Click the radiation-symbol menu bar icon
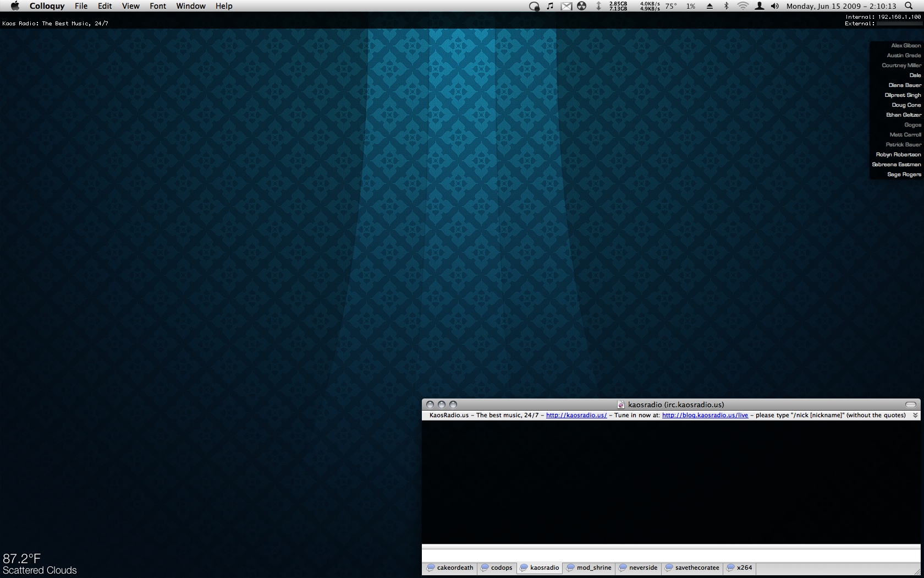Screen dimensions: 924x578 pyautogui.click(x=581, y=6)
